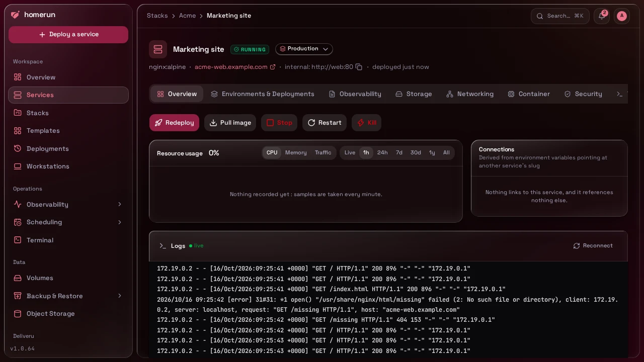Open the Container tab
The height and width of the screenshot is (362, 644).
(x=529, y=94)
